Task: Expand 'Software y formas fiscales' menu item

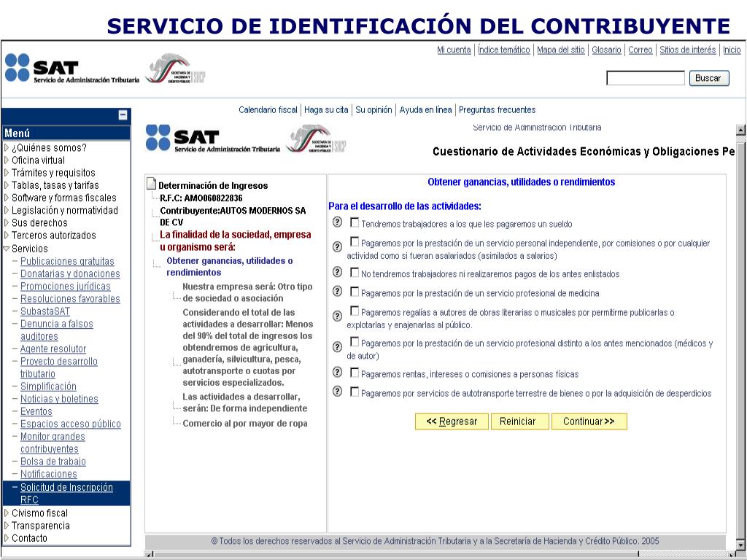Action: pos(7,198)
